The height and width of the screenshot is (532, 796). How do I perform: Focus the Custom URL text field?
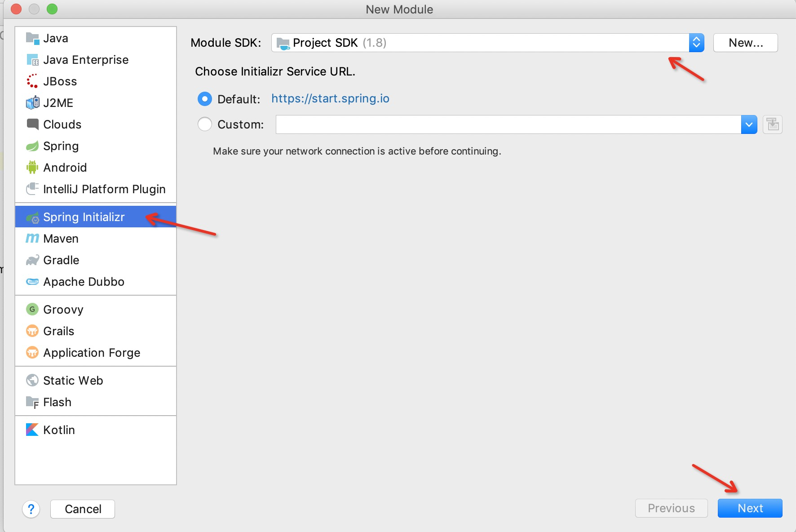(509, 124)
